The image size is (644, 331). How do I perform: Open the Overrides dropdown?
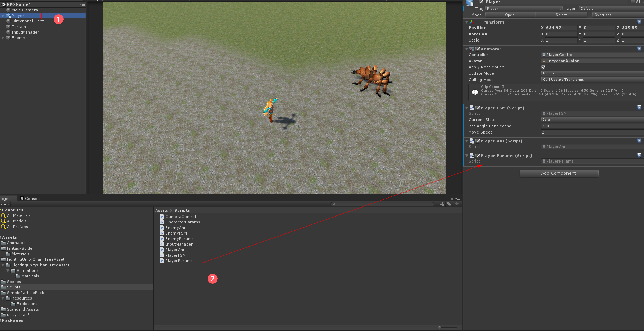pyautogui.click(x=618, y=15)
